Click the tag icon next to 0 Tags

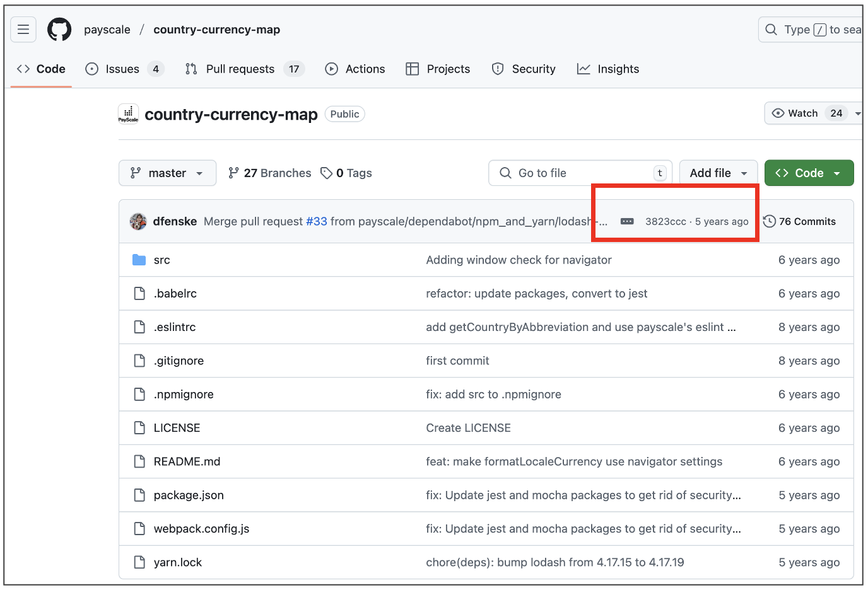326,173
